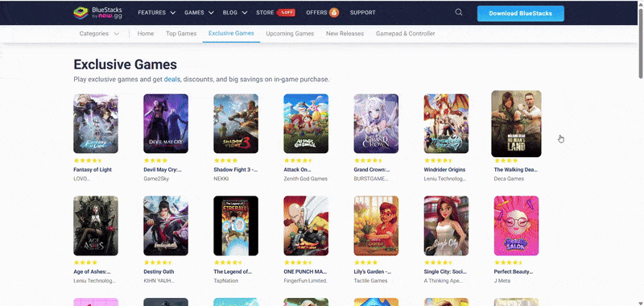
Task: Click the 'Fantasy of Light' title text
Action: 93,170
